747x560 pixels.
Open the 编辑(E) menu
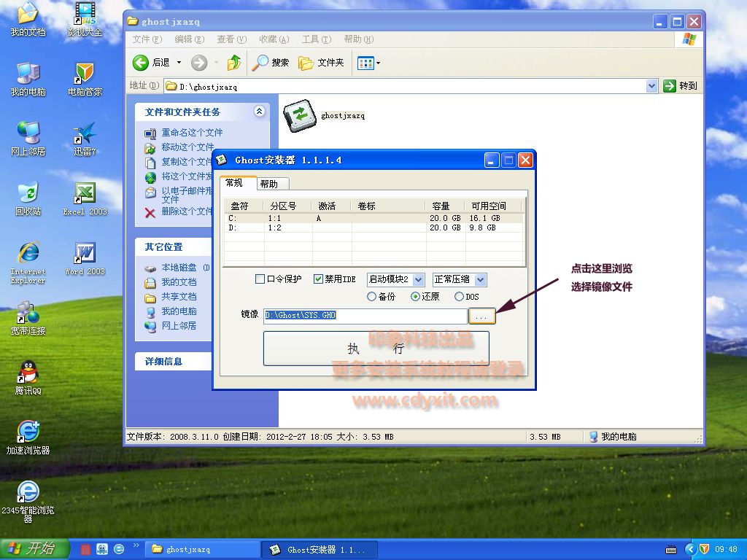tap(190, 39)
